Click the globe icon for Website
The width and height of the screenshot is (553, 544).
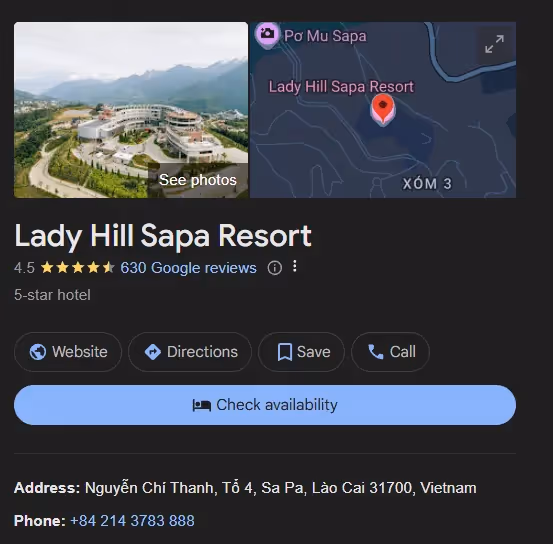click(38, 352)
